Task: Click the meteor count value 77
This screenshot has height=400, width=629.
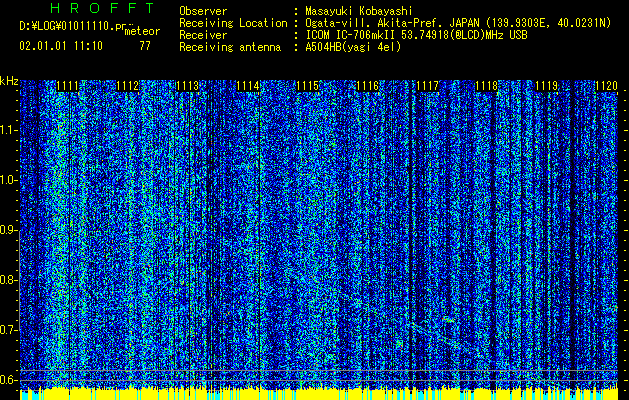Action: coord(145,46)
